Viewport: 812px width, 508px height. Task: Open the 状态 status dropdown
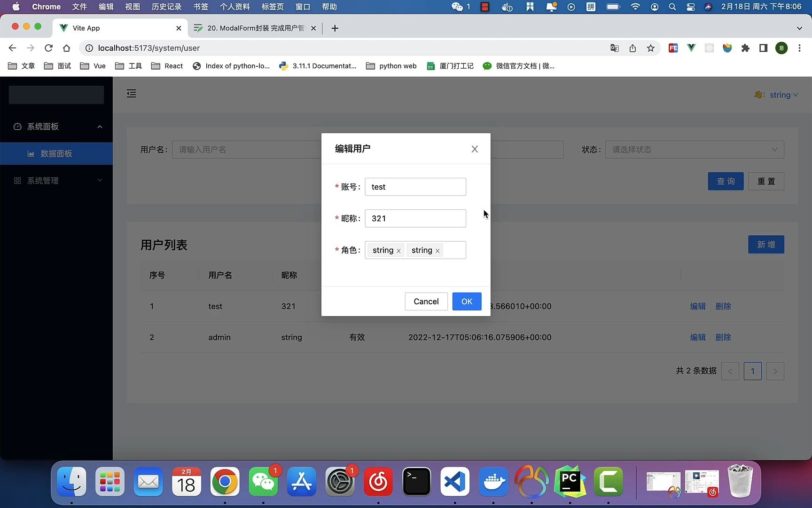click(695, 150)
